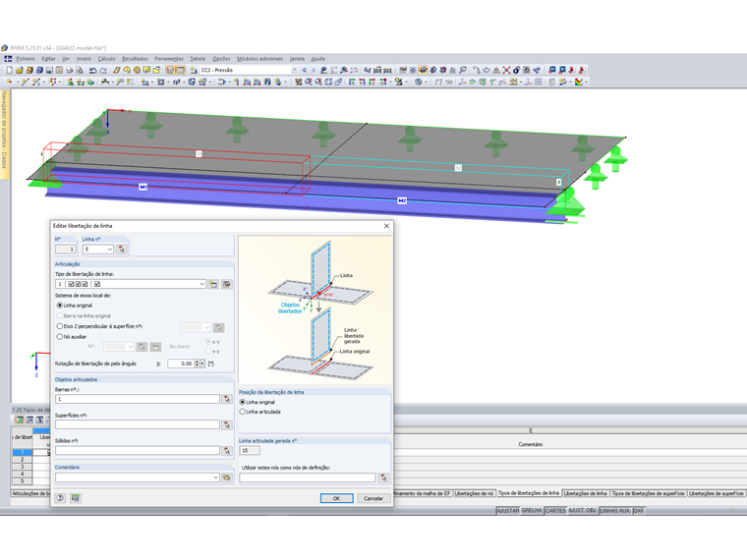Viewport: 747px width, 560px height.
Task: Select Linha original axis system radio
Action: pyautogui.click(x=60, y=306)
